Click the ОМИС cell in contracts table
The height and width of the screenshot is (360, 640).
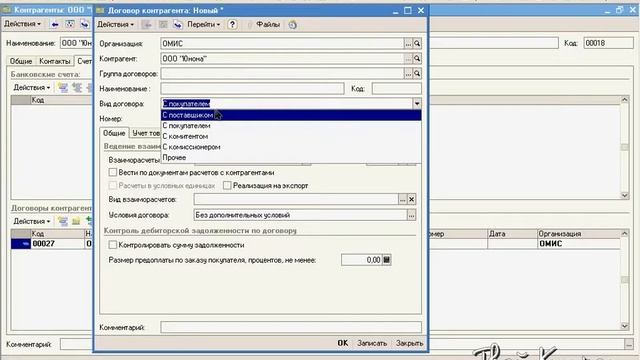[x=579, y=244]
